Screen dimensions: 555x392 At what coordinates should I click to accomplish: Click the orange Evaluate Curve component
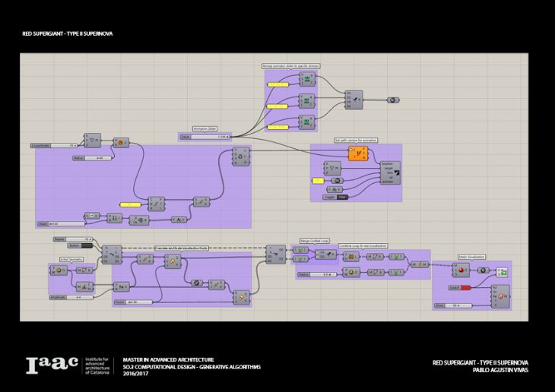[358, 153]
